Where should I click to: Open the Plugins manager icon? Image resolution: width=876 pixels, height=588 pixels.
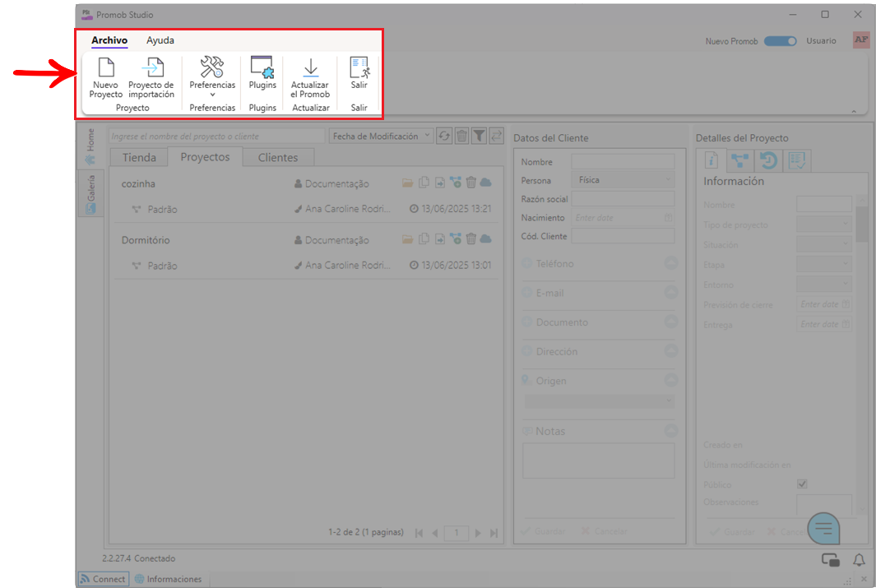(262, 72)
